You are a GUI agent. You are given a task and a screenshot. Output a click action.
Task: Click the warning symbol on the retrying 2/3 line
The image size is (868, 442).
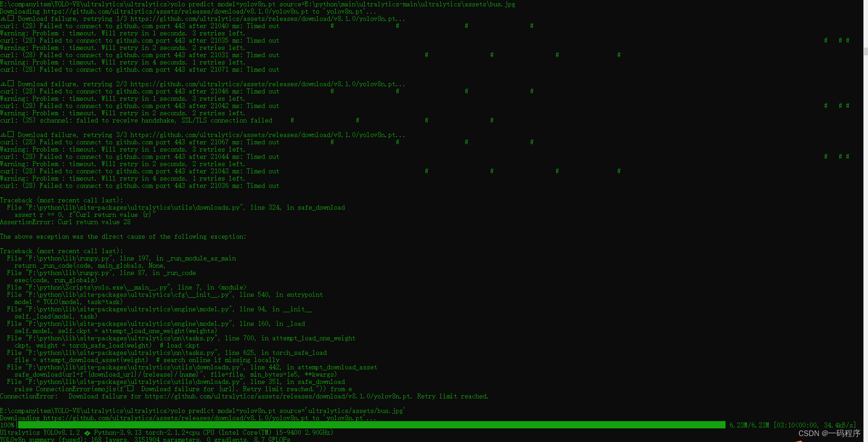(3, 84)
